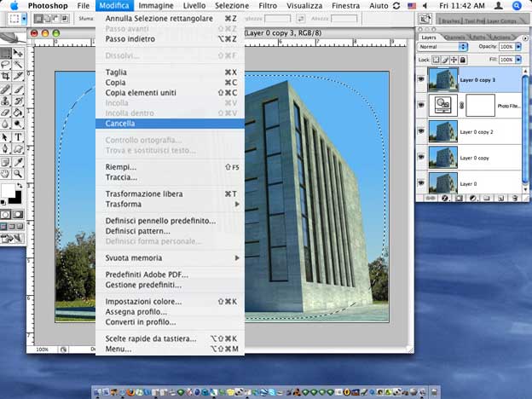Toggle visibility of Layer 0 copy 2
Viewport: 532px width, 399px height.
point(421,130)
